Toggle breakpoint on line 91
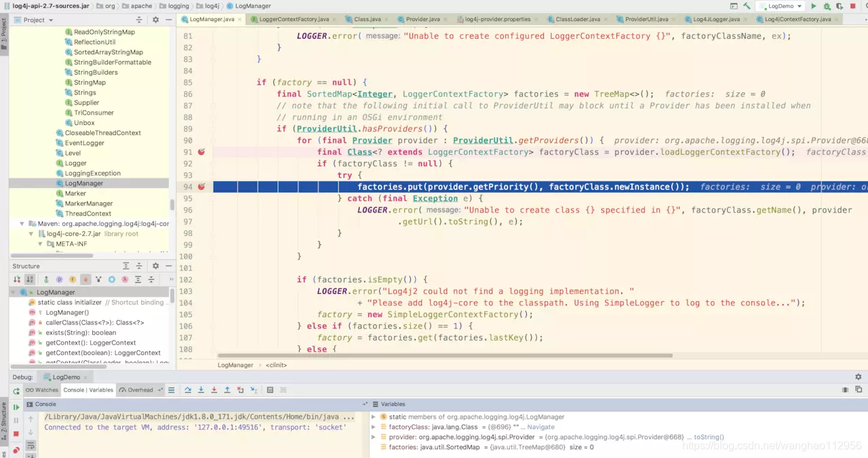Image resolution: width=868 pixels, height=458 pixels. pos(201,152)
